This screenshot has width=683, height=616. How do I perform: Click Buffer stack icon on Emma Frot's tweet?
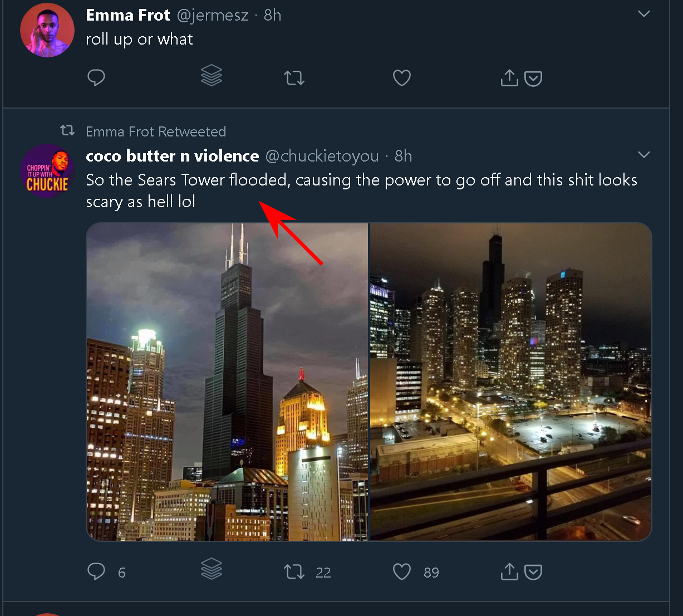tap(212, 75)
